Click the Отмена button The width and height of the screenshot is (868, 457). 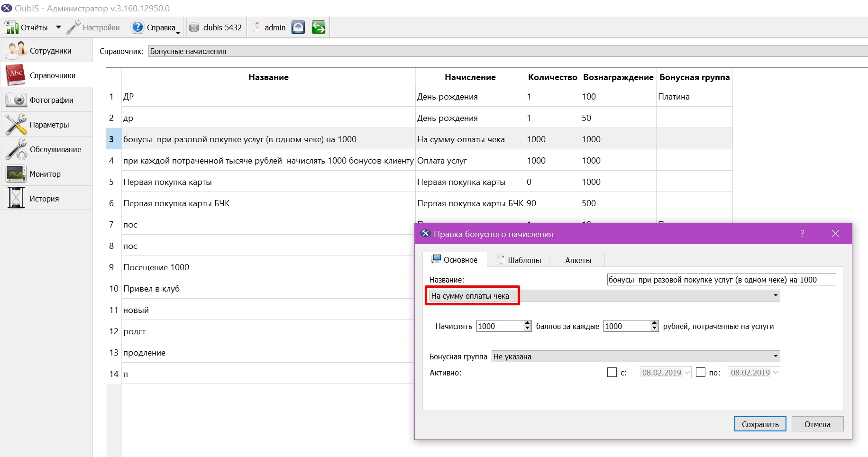(x=817, y=424)
